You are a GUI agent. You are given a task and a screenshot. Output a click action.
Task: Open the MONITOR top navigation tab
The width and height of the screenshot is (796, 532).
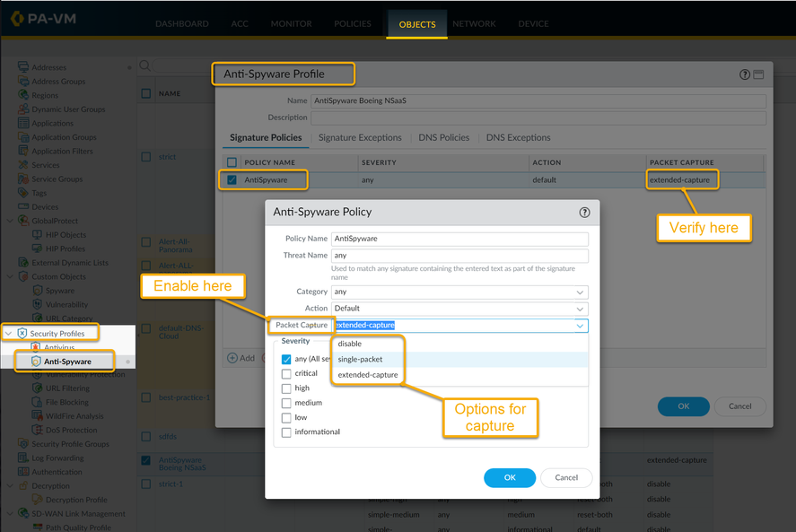[x=291, y=24]
